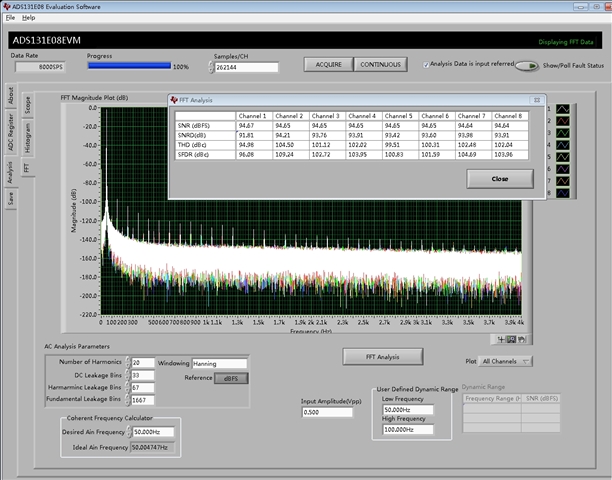Toggle channel 8 plot legend icon
612x480 pixels.
pyautogui.click(x=562, y=193)
